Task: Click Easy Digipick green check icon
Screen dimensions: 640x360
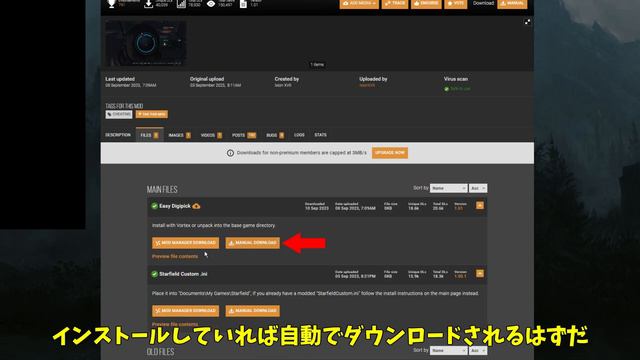Action: [x=154, y=206]
